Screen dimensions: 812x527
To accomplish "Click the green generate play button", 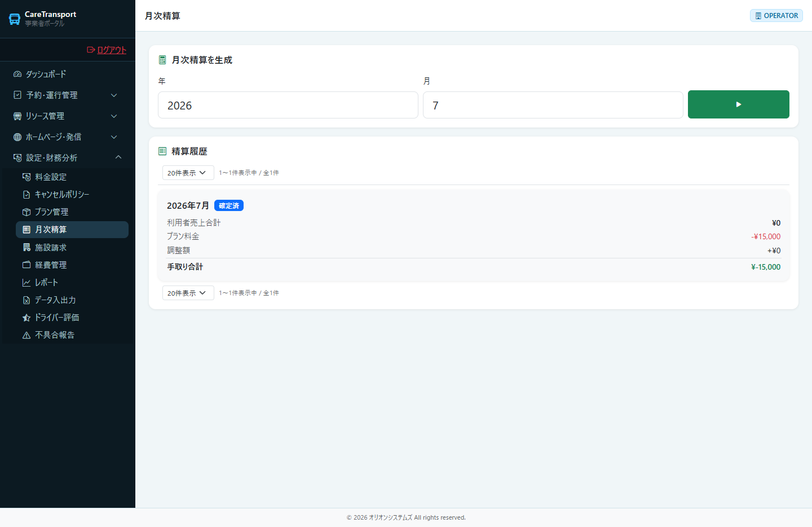I will point(739,104).
